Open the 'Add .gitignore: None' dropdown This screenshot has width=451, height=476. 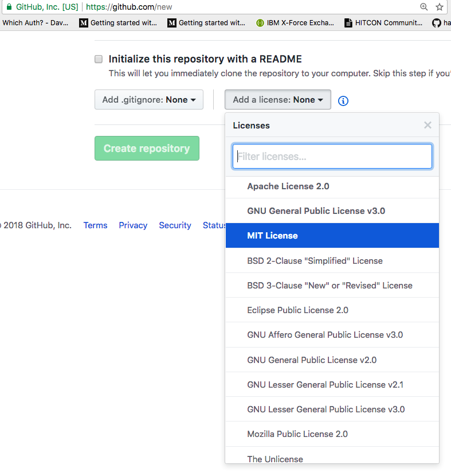(x=149, y=100)
